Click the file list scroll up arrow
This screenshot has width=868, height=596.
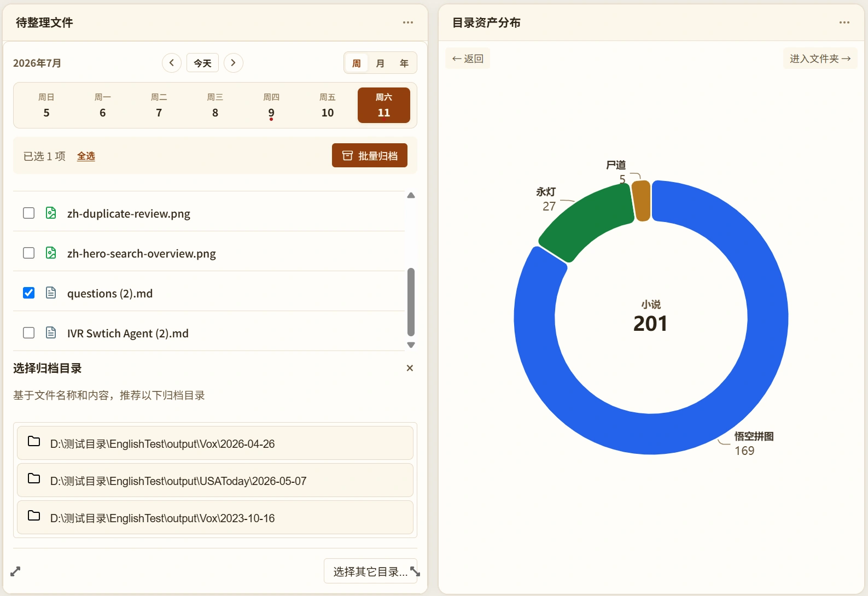[411, 195]
